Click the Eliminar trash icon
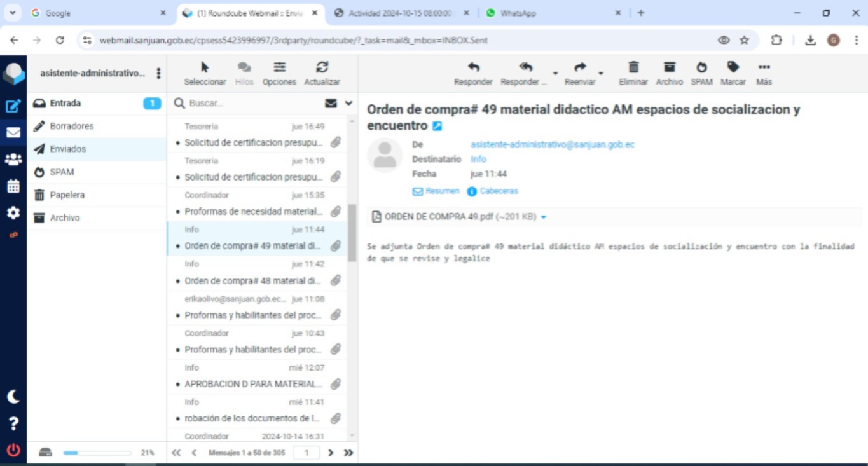 tap(633, 72)
